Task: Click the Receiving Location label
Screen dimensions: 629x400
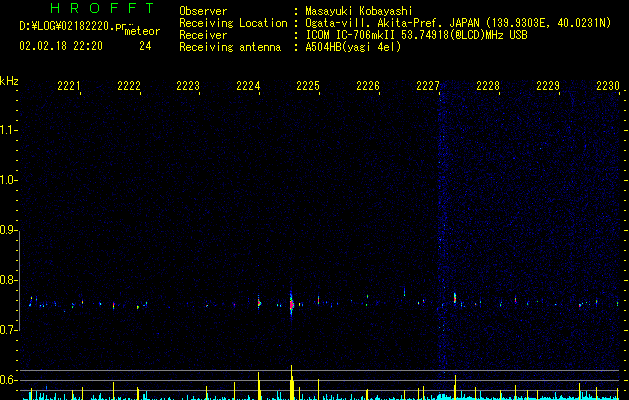Action: pyautogui.click(x=233, y=23)
